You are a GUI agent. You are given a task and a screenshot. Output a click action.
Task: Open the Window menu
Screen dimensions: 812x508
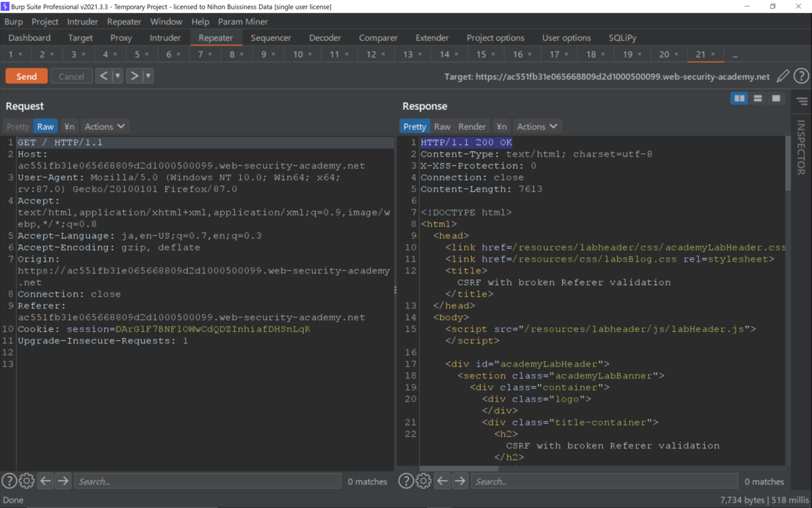pos(166,22)
